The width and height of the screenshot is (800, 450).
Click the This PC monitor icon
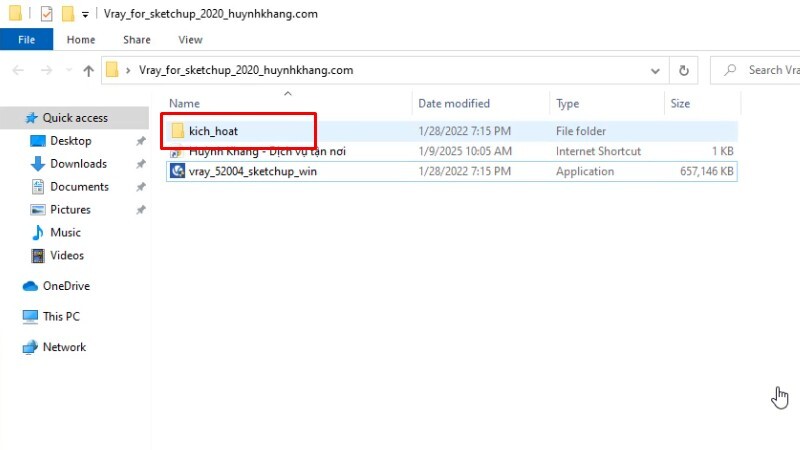click(x=30, y=317)
